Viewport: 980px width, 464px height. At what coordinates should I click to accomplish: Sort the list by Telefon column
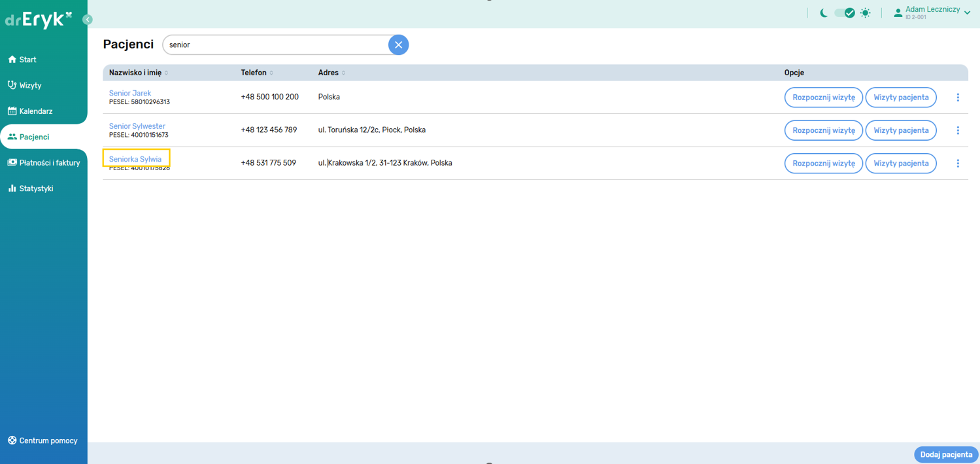[271, 73]
